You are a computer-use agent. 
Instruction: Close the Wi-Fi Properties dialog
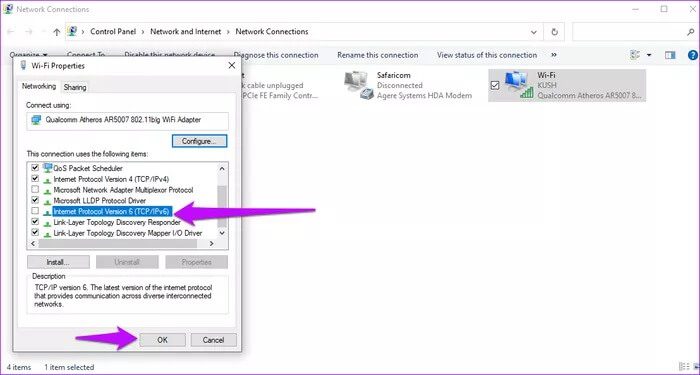click(231, 66)
